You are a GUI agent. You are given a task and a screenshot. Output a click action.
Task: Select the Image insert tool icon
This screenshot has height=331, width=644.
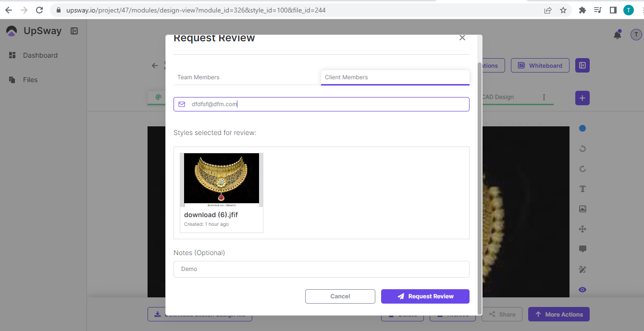pyautogui.click(x=582, y=209)
